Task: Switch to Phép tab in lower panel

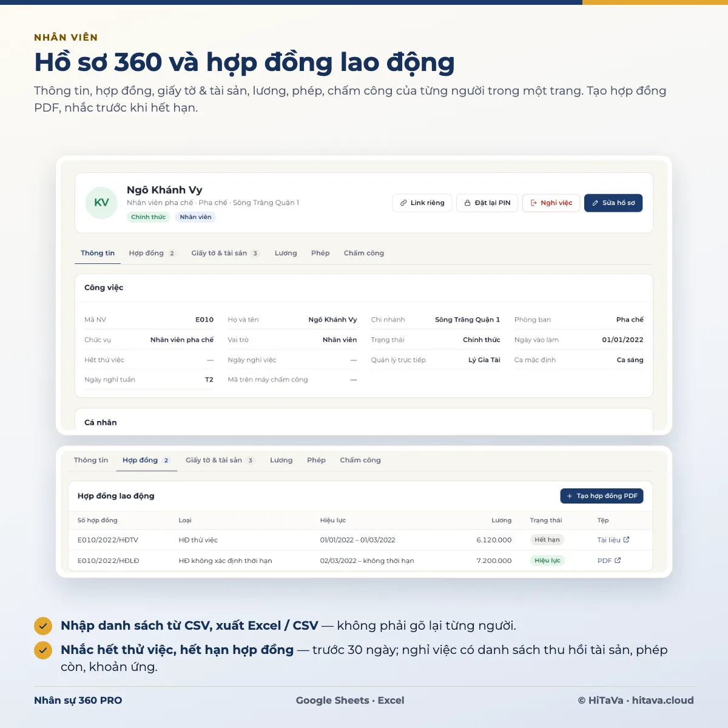Action: click(316, 460)
